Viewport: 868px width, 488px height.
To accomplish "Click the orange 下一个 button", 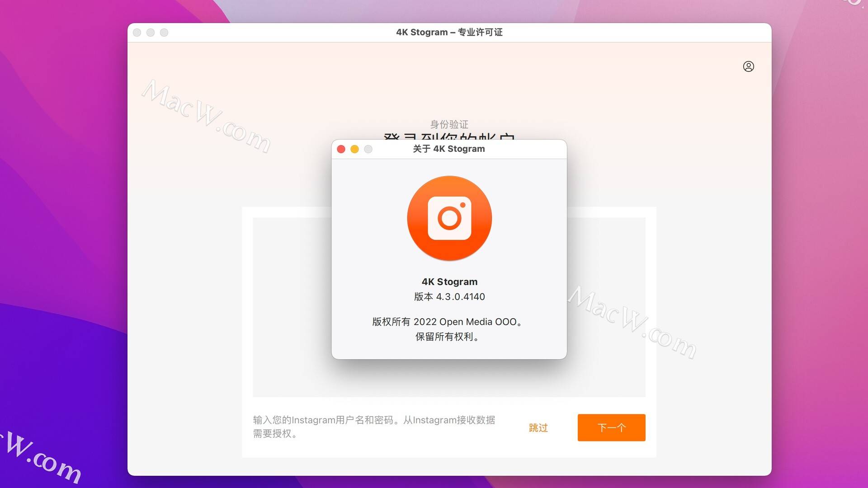I will coord(611,427).
